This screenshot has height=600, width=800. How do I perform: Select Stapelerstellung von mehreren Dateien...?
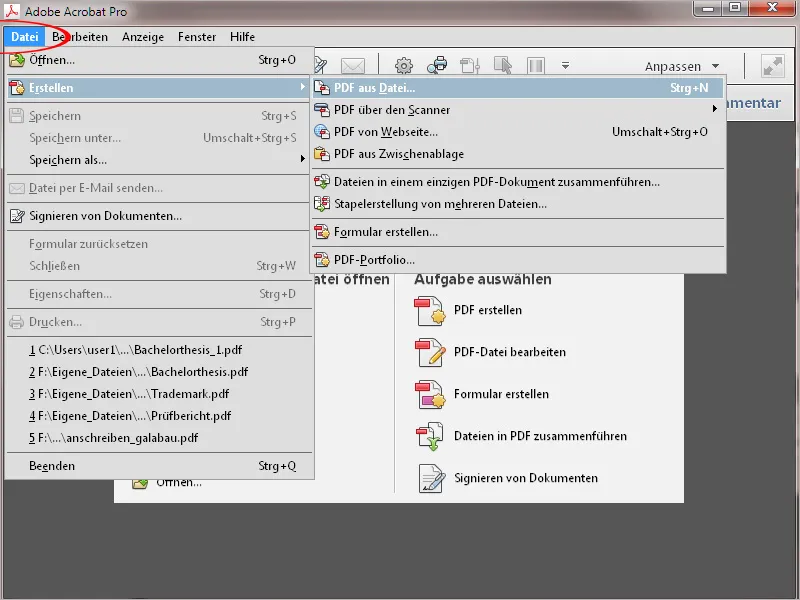coord(518,204)
